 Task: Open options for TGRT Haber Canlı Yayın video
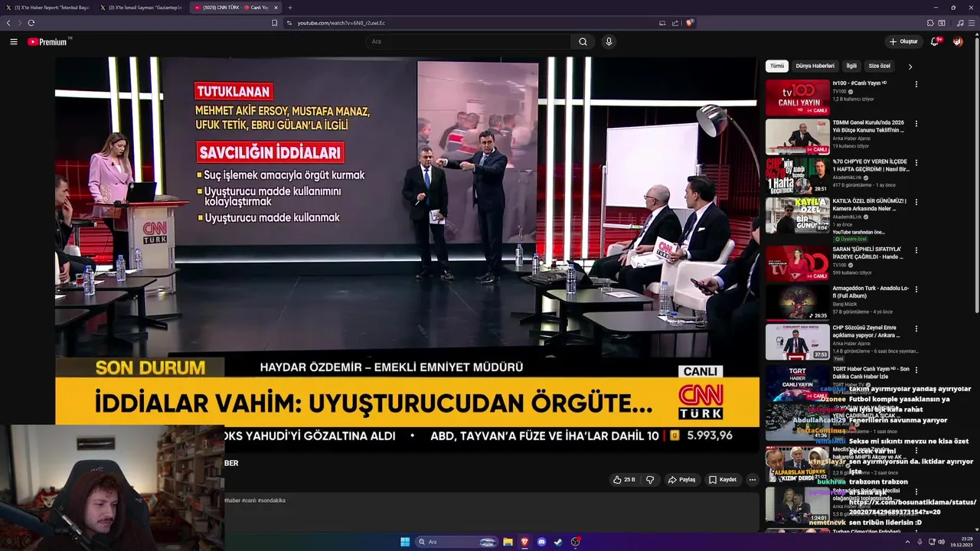(x=916, y=370)
